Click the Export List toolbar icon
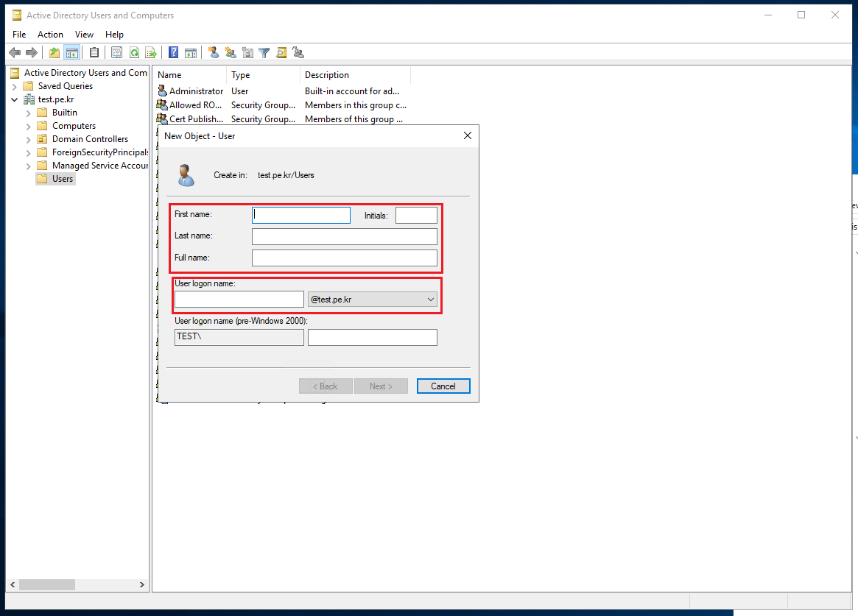The image size is (858, 616). point(151,52)
